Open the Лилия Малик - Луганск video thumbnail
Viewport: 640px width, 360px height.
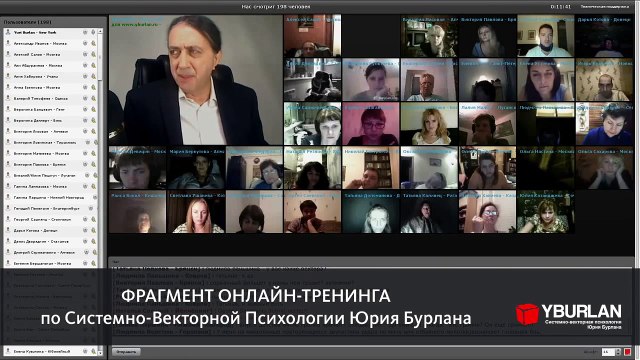(487, 124)
